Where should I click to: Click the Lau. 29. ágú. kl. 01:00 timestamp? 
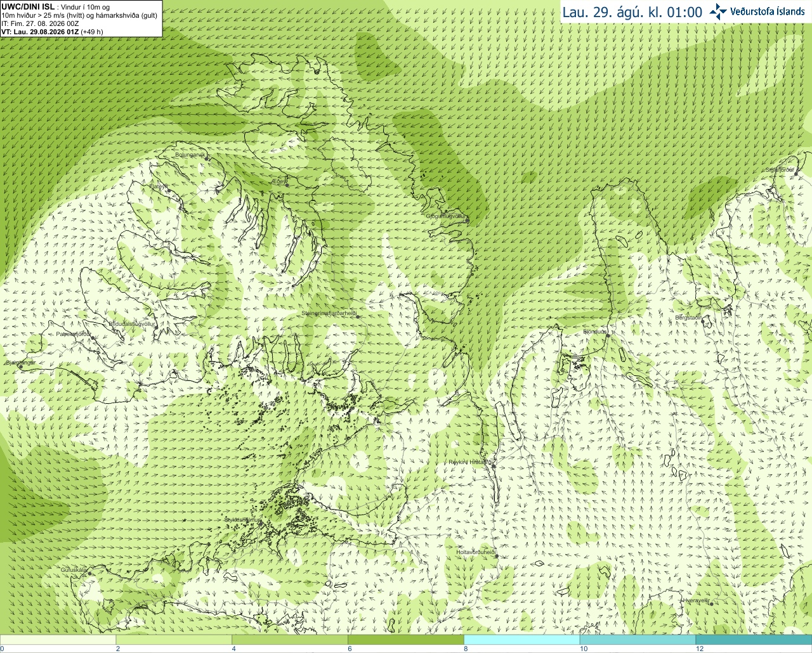(632, 12)
